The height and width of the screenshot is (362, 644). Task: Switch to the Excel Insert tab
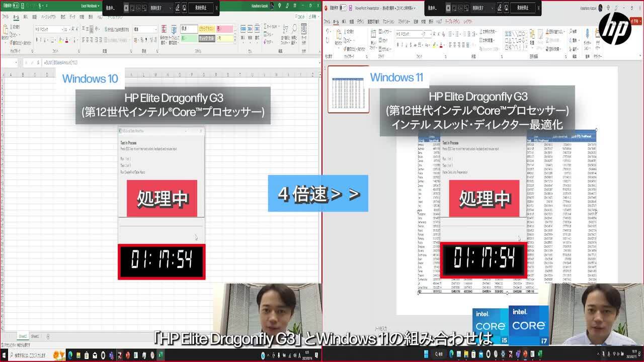coord(26,17)
